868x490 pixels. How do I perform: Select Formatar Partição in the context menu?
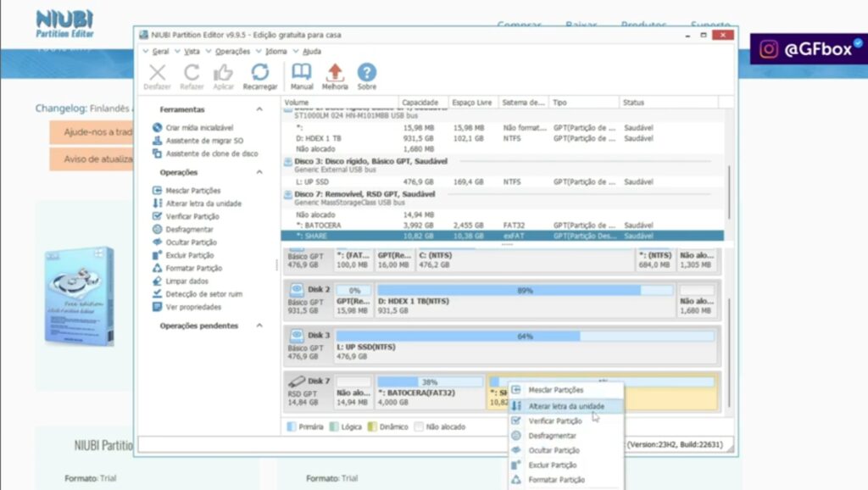(565, 480)
